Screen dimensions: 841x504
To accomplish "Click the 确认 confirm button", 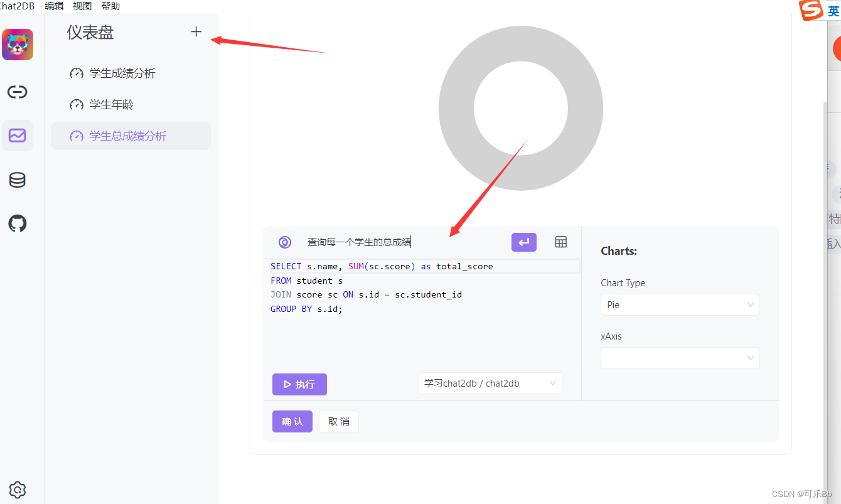I will [x=292, y=422].
